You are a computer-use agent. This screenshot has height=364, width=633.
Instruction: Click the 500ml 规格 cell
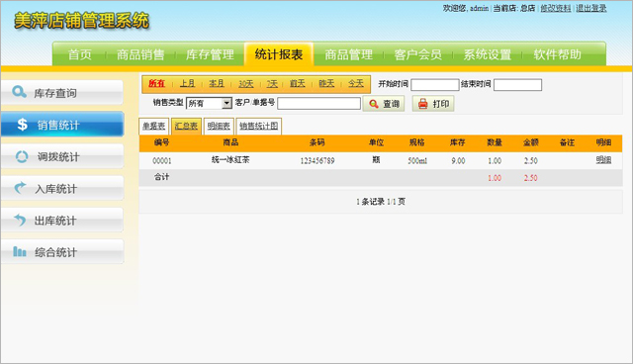pos(417,160)
